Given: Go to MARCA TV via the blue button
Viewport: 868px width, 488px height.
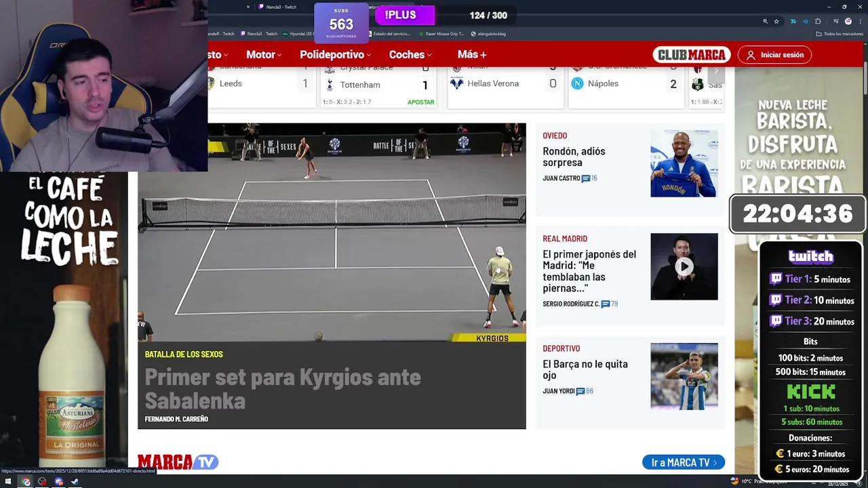Looking at the screenshot, I should (684, 462).
